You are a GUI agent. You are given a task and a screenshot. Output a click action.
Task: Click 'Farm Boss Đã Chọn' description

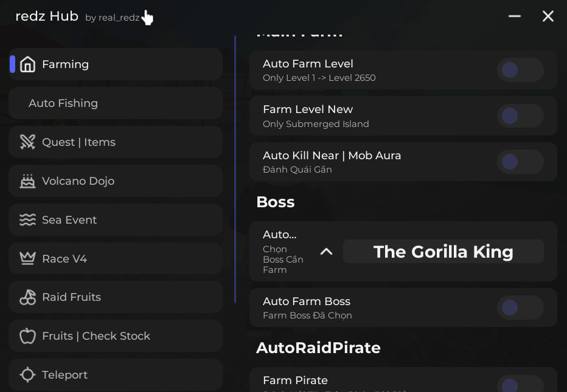(307, 315)
